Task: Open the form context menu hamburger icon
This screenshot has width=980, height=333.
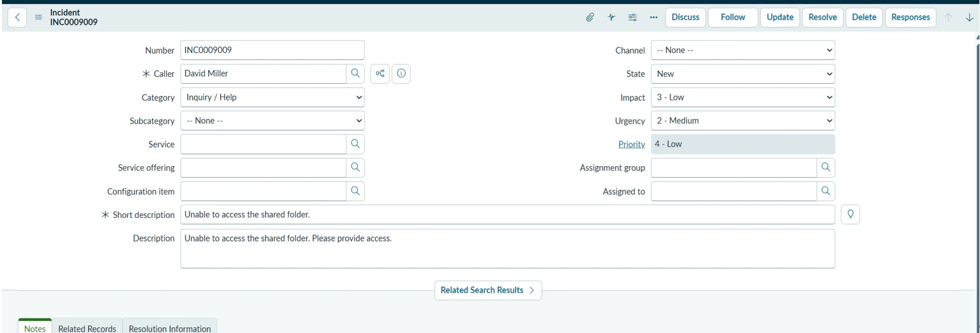Action: (x=38, y=17)
